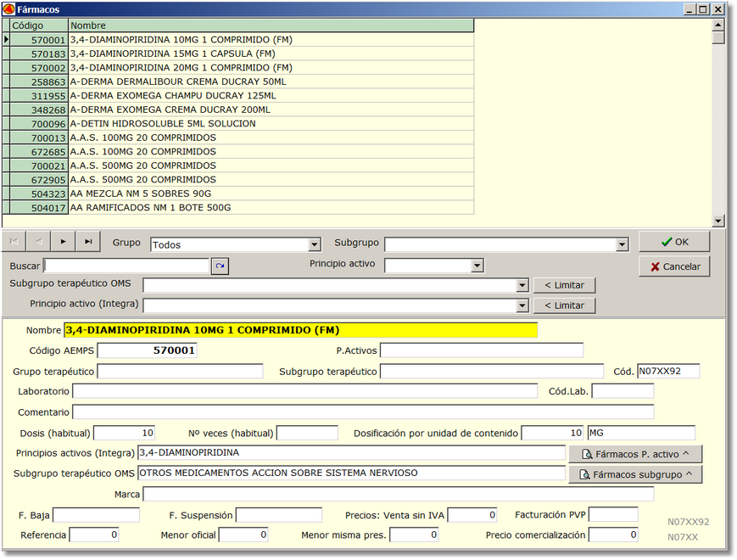Select row 700021 A.A.S. 500MG 20 COMPRIMIDOS
The height and width of the screenshot is (560, 737).
click(238, 165)
